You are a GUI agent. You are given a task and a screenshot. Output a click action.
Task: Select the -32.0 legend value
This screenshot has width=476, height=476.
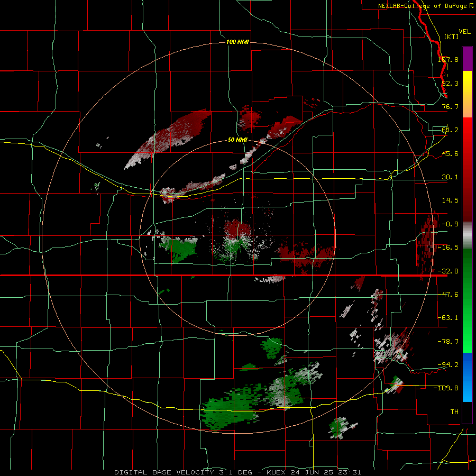448,271
